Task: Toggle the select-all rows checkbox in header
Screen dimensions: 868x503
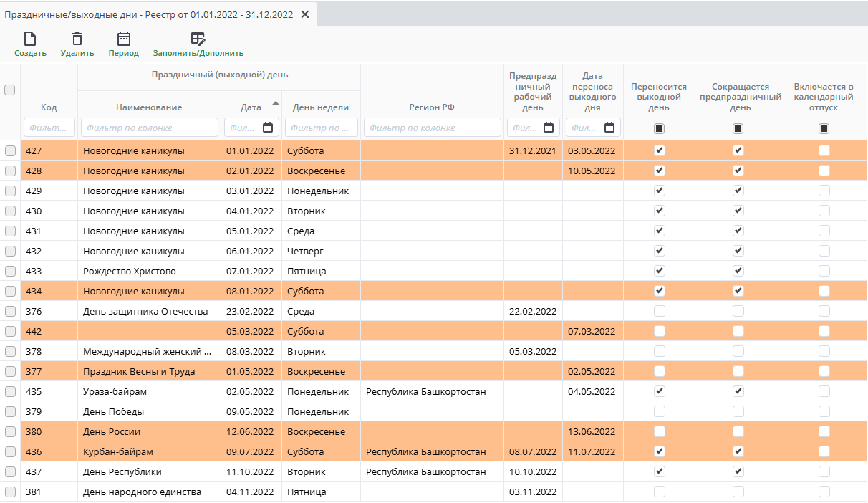Action: 10,90
